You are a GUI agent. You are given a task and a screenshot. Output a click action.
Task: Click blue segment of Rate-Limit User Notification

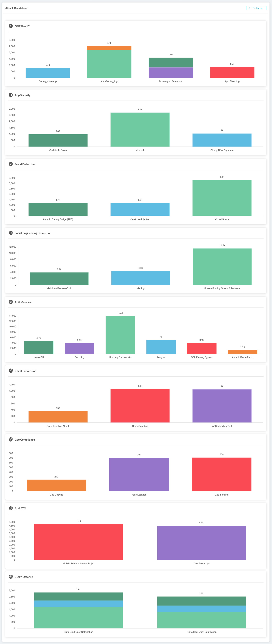[x=78, y=604]
